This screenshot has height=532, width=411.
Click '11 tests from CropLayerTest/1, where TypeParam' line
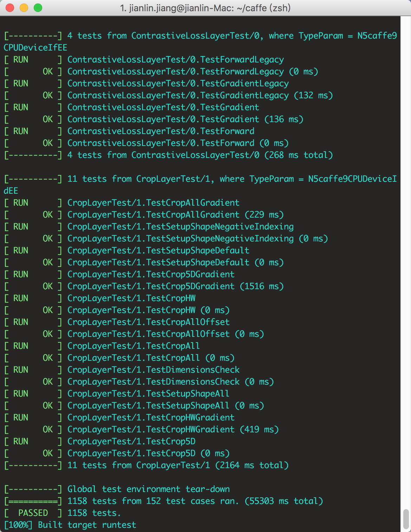point(200,179)
